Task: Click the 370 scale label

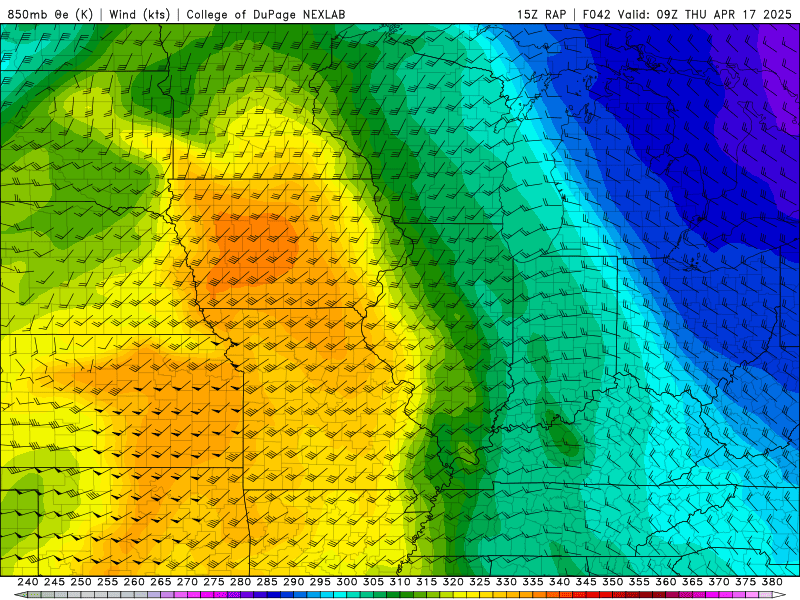Action: 719,582
